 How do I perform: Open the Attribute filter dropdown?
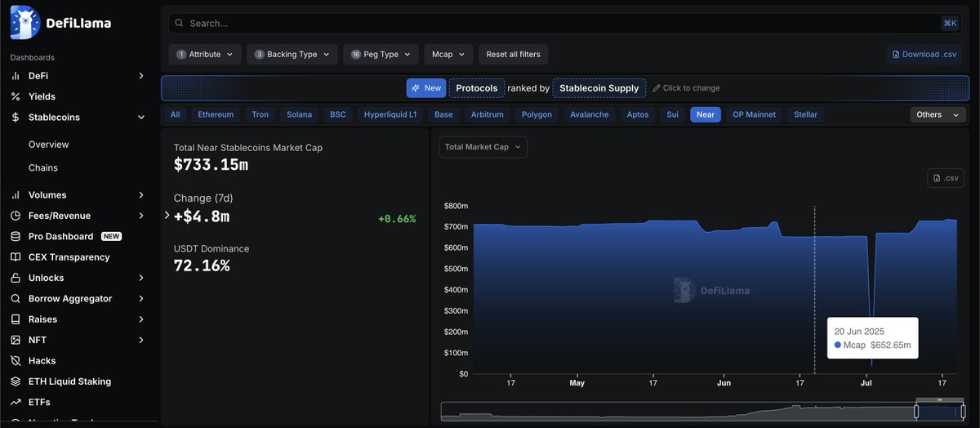coord(205,55)
